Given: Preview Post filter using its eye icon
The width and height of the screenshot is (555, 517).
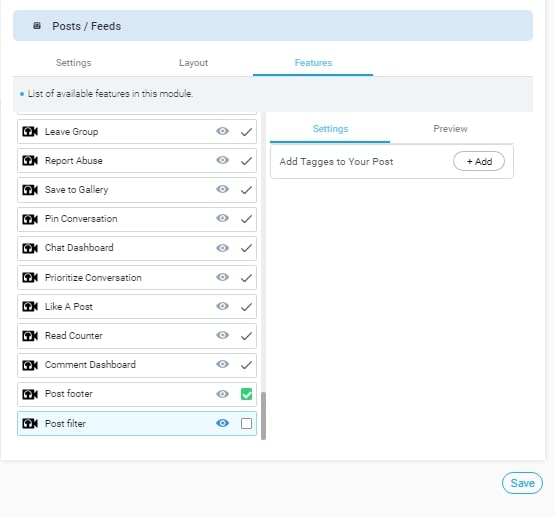Looking at the screenshot, I should click(222, 423).
